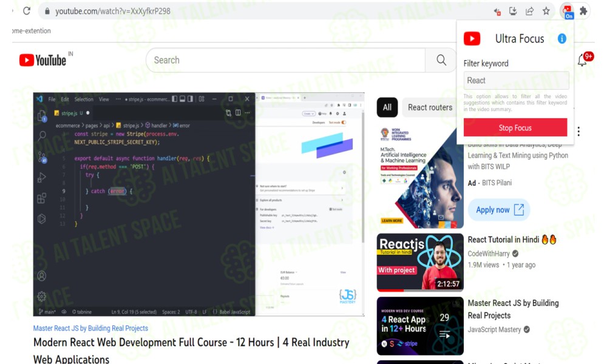Click the Ultra Focus info icon
Viewport: 607px width, 364px height.
(561, 39)
